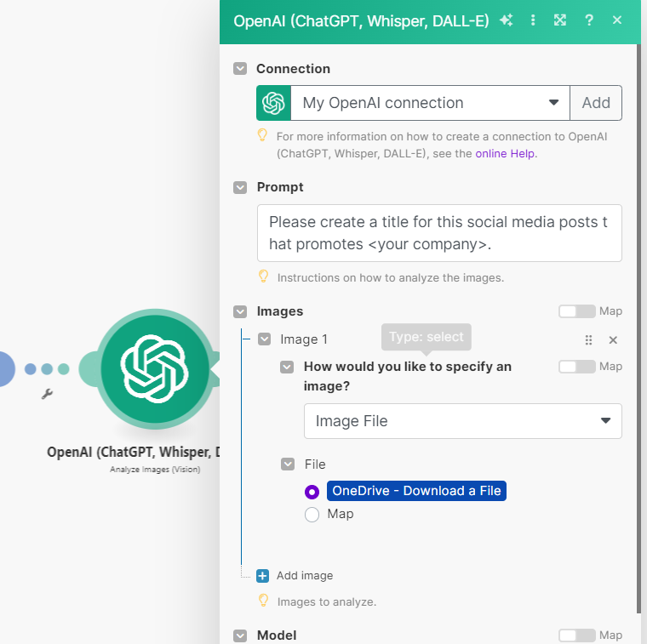The height and width of the screenshot is (644, 647).
Task: Grab the Image 1 drag handle icon
Action: coord(588,339)
